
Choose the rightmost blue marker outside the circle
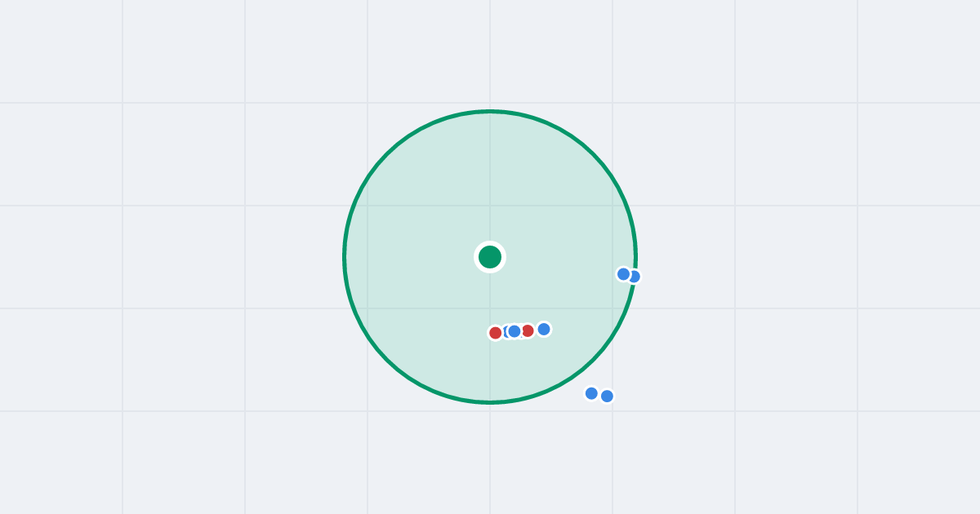click(607, 396)
